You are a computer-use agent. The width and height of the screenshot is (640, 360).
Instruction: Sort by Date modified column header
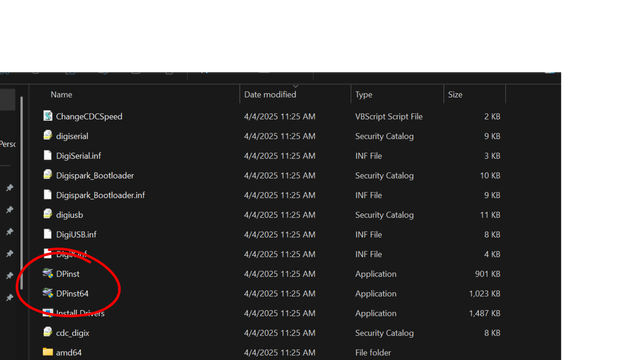pos(270,95)
